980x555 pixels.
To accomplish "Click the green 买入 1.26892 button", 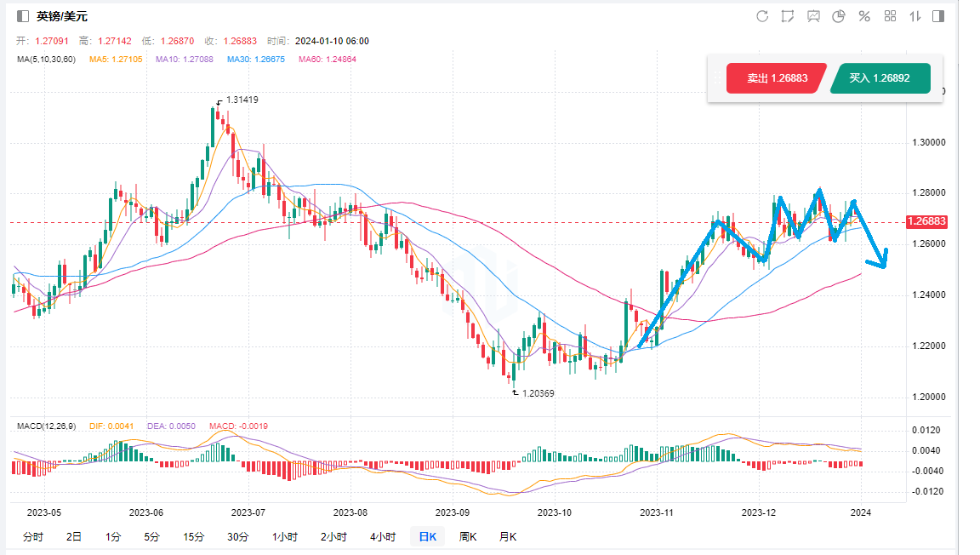I will [x=880, y=78].
